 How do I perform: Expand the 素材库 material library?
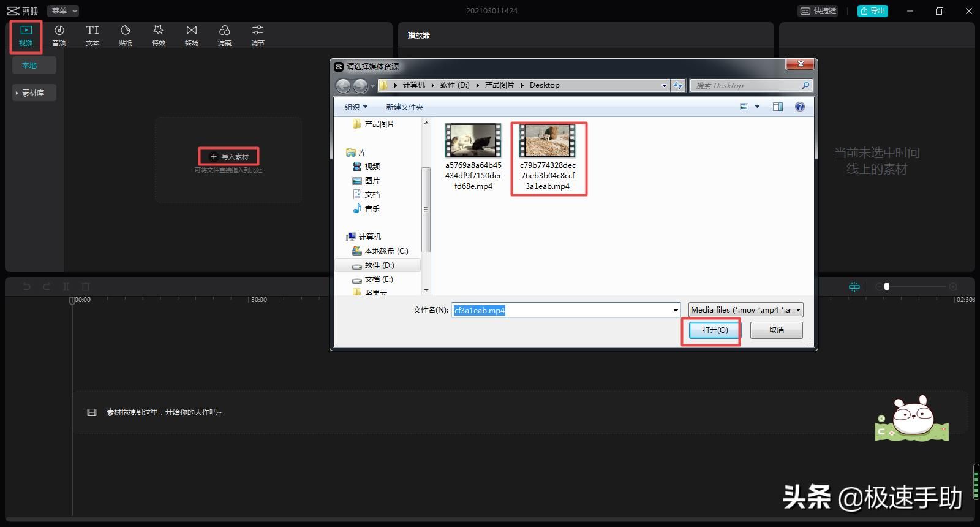click(x=34, y=93)
